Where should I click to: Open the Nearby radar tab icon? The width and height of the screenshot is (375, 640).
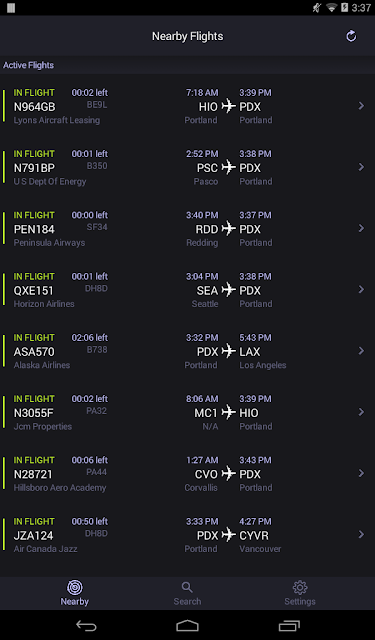click(75, 587)
